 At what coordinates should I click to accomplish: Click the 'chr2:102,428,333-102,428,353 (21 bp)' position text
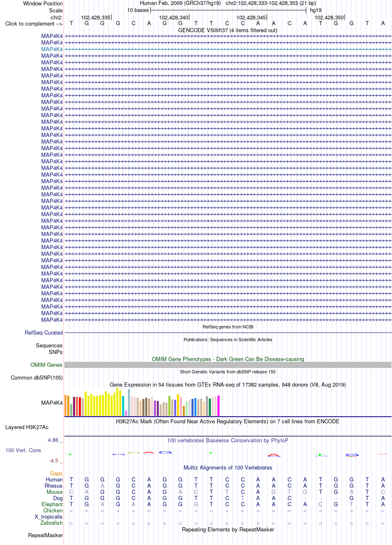click(x=271, y=3)
